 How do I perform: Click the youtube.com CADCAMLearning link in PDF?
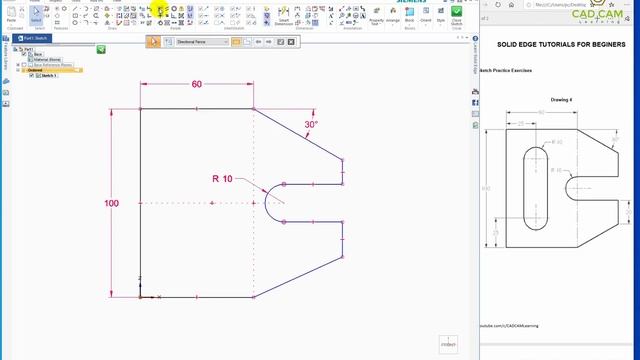509,326
